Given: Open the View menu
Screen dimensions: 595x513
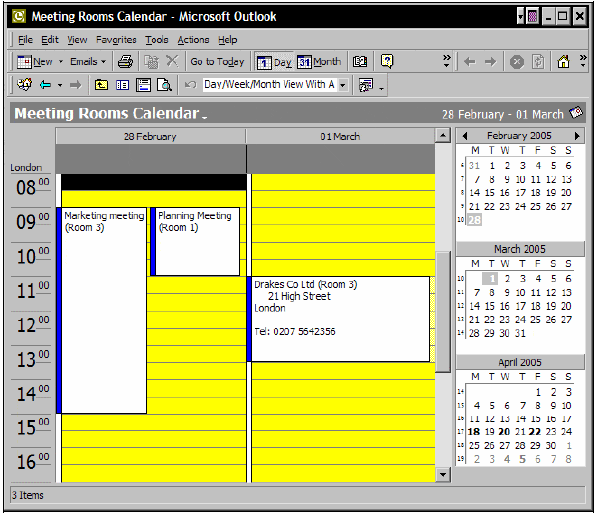Looking at the screenshot, I should (x=77, y=39).
